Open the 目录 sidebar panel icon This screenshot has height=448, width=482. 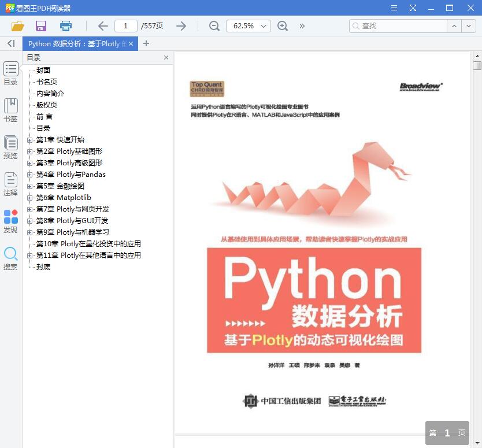tap(11, 73)
